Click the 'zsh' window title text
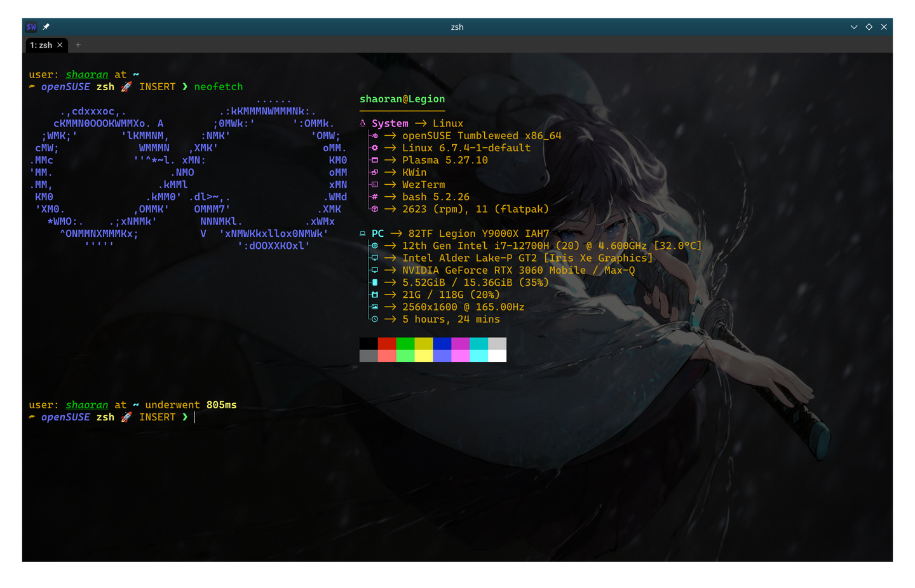 pyautogui.click(x=457, y=27)
